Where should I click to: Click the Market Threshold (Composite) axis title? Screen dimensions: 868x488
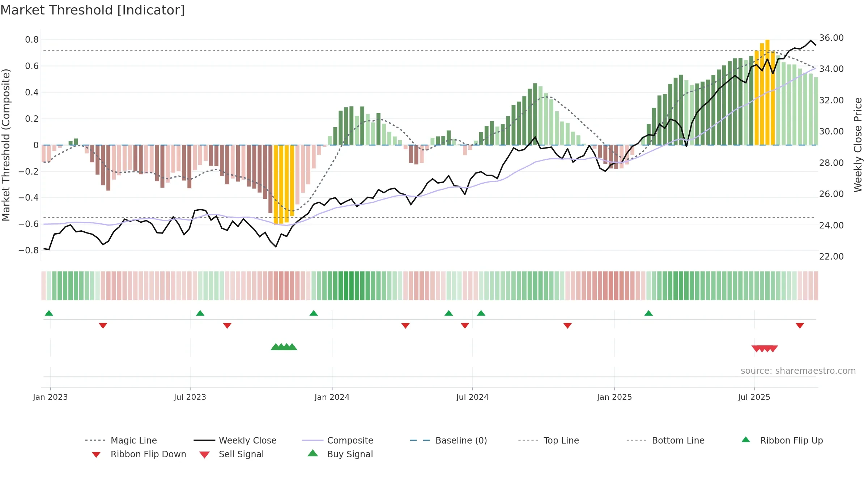click(6, 145)
